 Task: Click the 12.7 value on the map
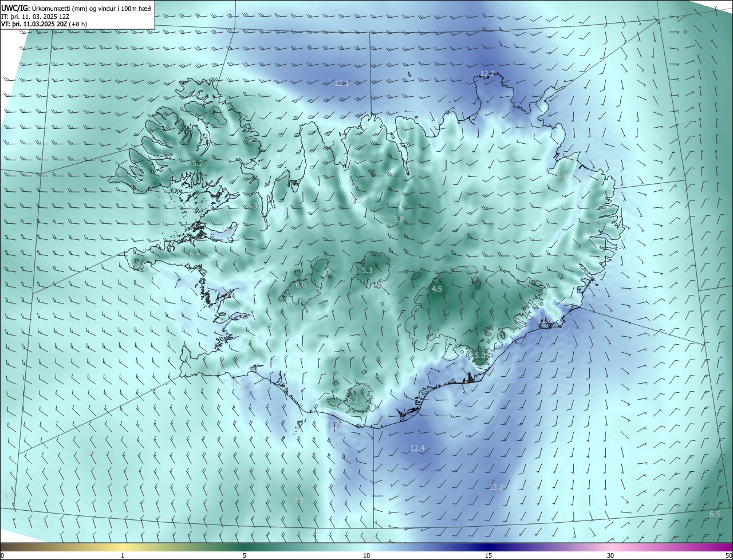pos(487,74)
